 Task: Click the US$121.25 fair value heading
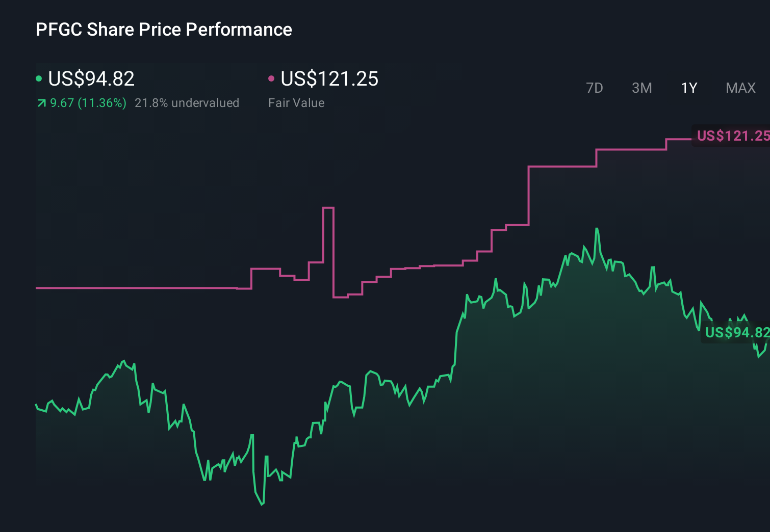point(329,79)
